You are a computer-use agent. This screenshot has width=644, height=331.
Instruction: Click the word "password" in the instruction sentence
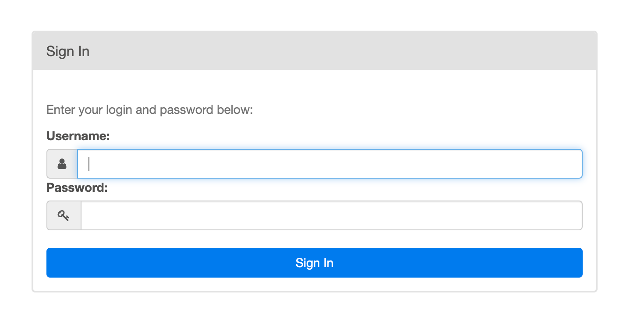[x=186, y=109]
